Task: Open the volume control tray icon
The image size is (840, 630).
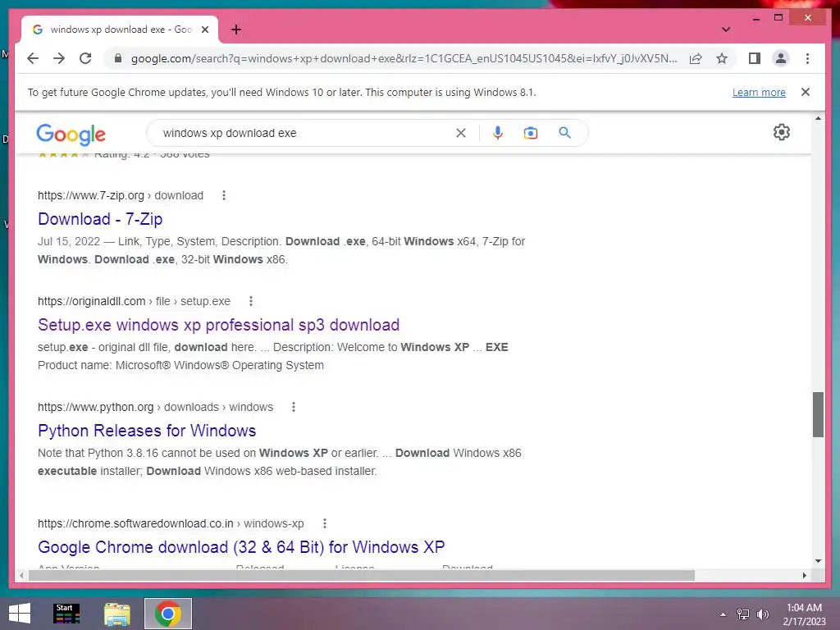Action: (x=762, y=614)
